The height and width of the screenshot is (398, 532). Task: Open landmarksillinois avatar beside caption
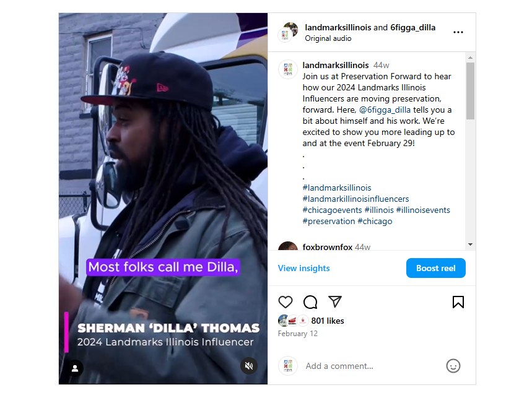pos(288,69)
